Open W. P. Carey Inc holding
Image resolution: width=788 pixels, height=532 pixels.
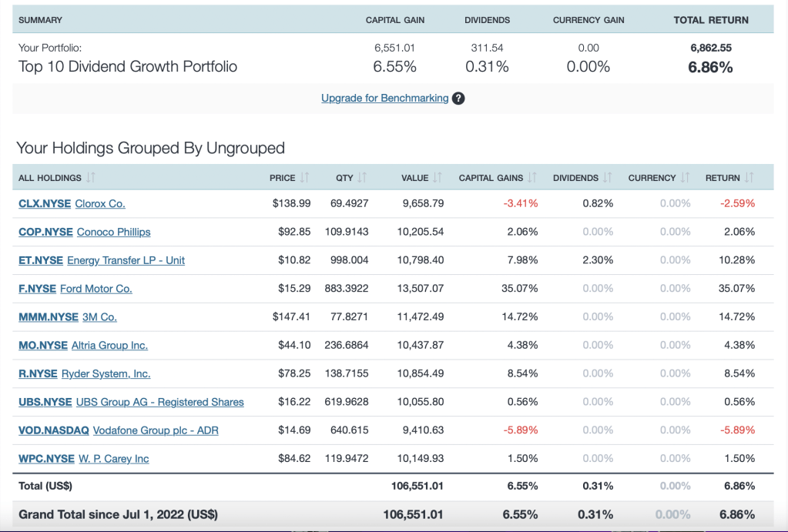(113, 459)
